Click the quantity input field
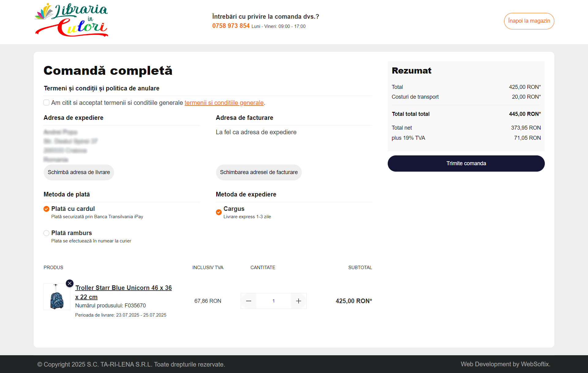588x373 pixels. [x=273, y=301]
